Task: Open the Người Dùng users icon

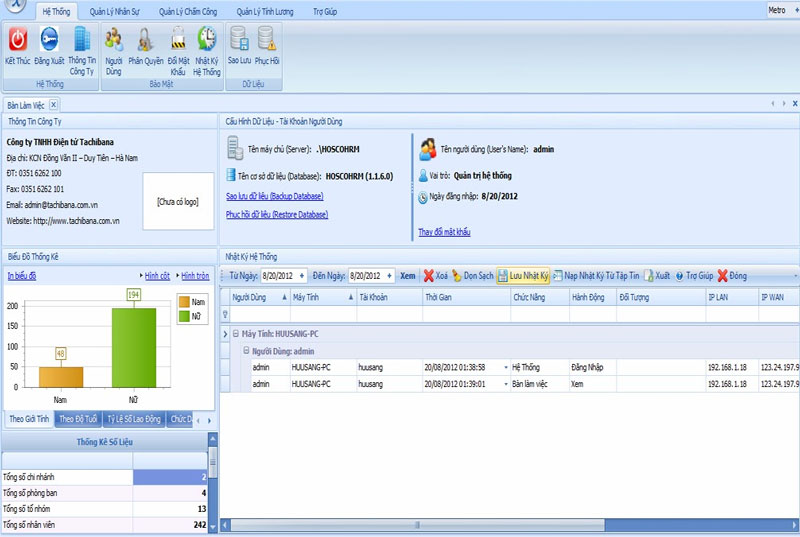Action: click(113, 39)
